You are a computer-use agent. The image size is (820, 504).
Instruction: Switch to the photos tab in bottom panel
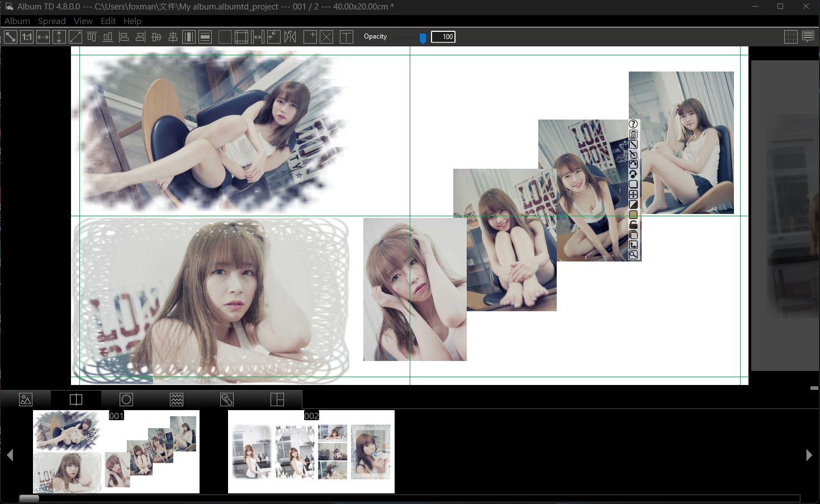[26, 400]
